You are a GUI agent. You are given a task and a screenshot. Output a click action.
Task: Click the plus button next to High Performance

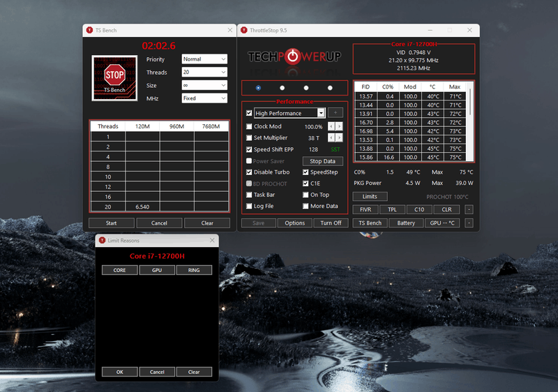click(x=335, y=113)
